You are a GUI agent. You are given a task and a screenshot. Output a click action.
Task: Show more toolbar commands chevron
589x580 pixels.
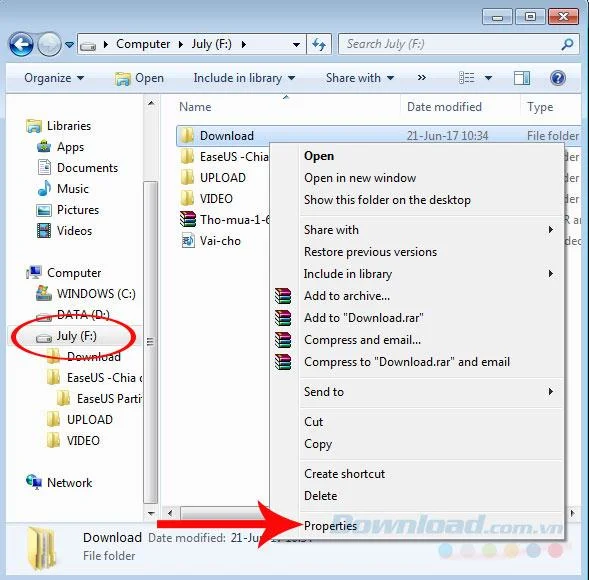(x=421, y=78)
